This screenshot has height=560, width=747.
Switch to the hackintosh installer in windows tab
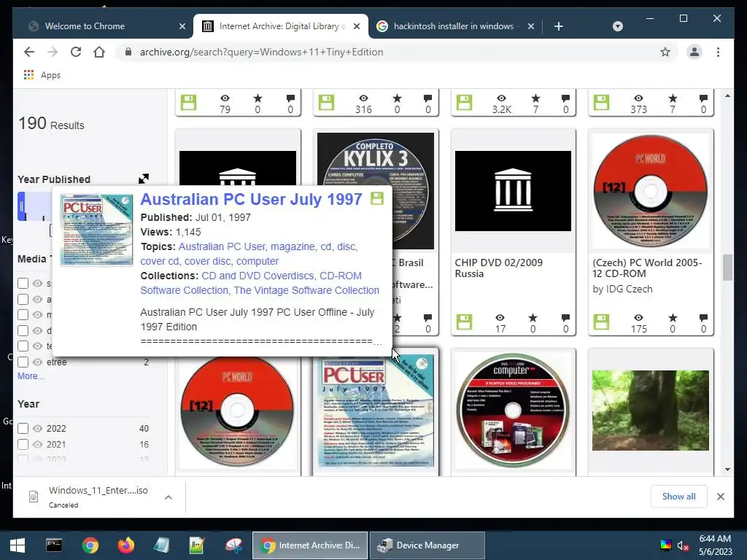tap(452, 26)
